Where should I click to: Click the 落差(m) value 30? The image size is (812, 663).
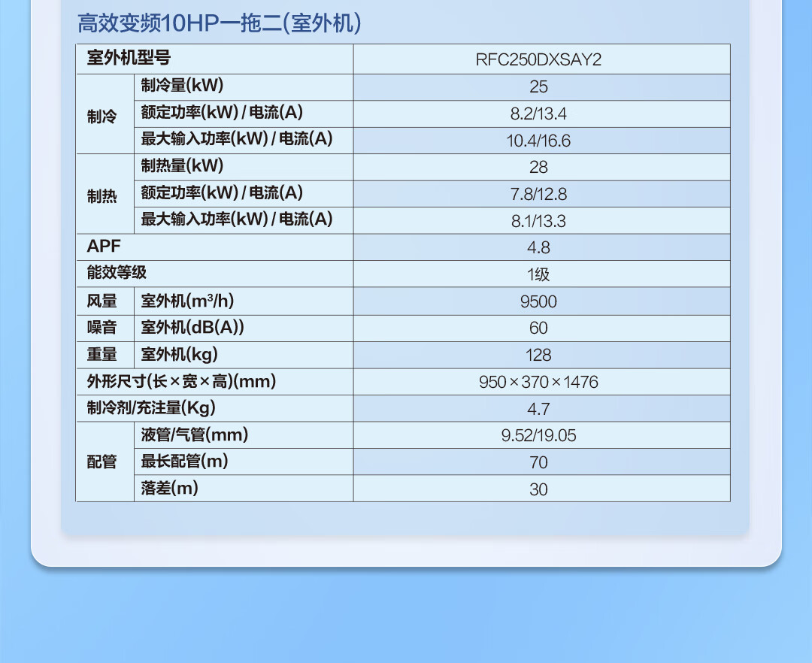pyautogui.click(x=538, y=489)
